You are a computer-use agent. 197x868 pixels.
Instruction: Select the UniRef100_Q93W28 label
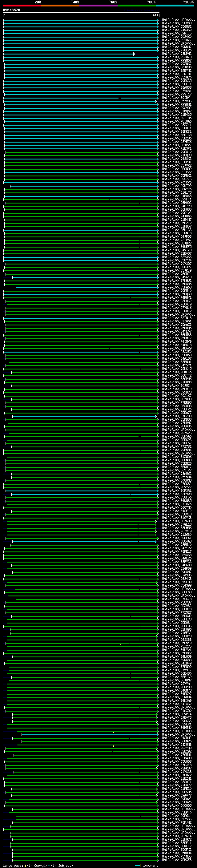pos(177,57)
